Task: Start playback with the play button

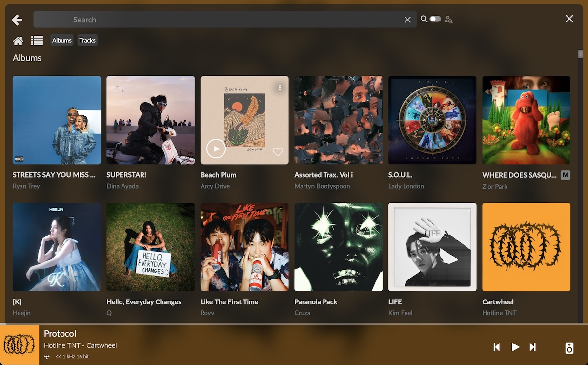Action: pos(515,347)
